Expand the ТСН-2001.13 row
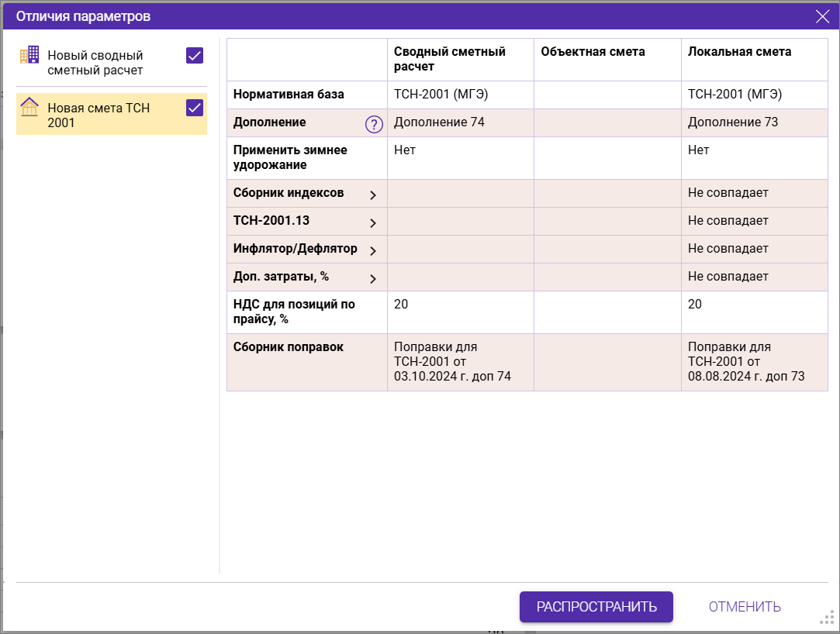The height and width of the screenshot is (634, 840). (373, 223)
